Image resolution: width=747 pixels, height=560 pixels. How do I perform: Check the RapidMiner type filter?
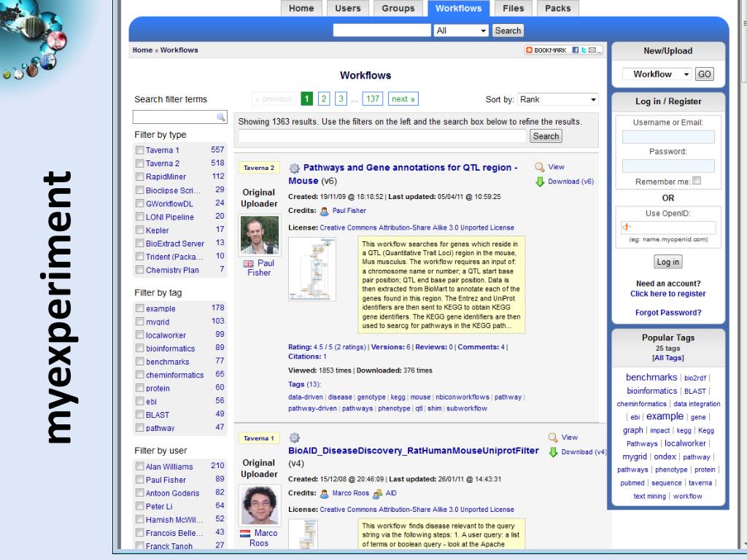tap(139, 176)
